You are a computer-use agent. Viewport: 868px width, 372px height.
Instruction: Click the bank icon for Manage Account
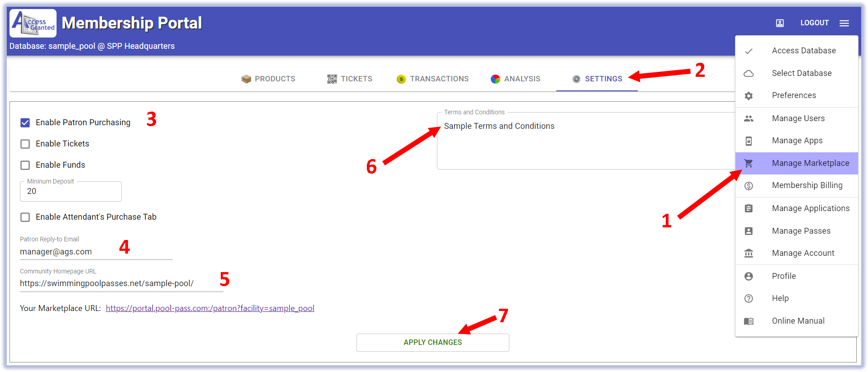point(749,253)
